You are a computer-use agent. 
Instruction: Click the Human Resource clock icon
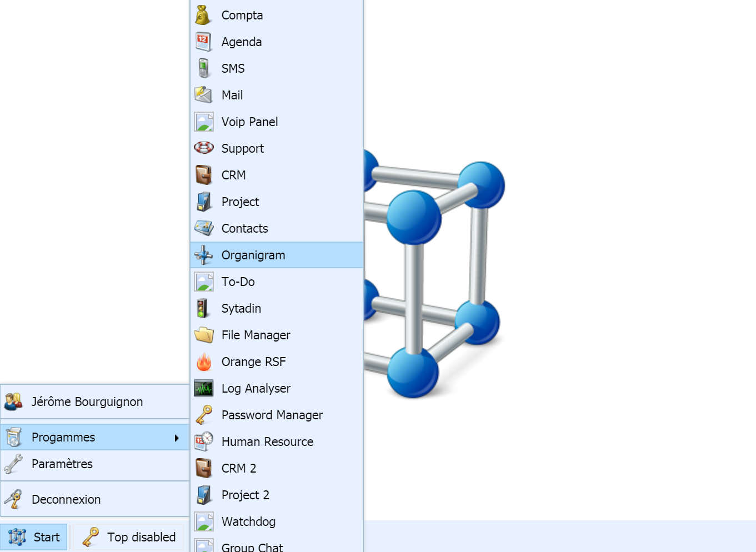tap(203, 441)
